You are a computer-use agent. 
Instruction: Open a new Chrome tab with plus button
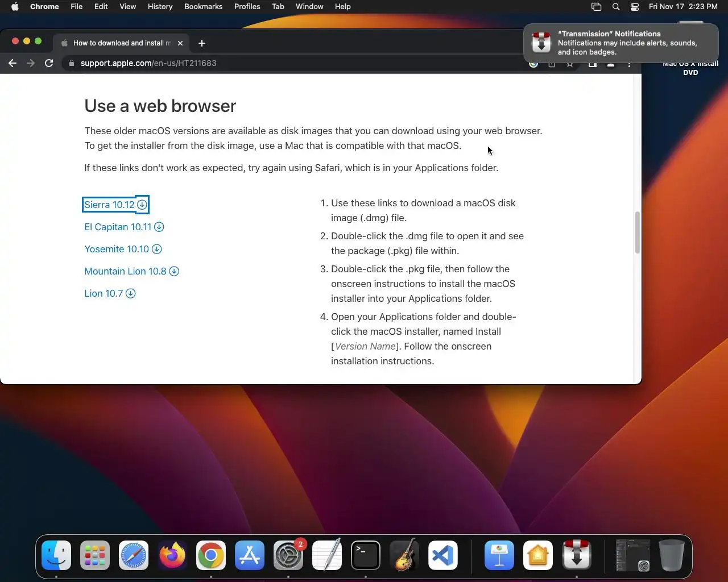[202, 43]
